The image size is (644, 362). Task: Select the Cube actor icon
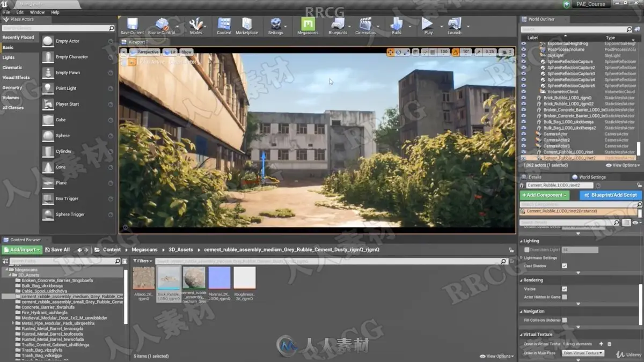tap(48, 120)
